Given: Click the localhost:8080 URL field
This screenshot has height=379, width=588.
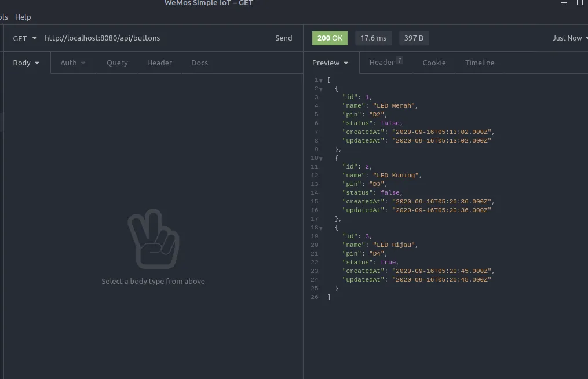Looking at the screenshot, I should 151,38.
